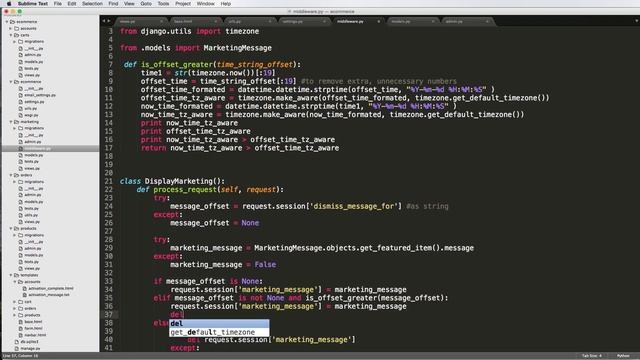
Task: Open the Python syntax selector in status bar
Action: point(623,356)
